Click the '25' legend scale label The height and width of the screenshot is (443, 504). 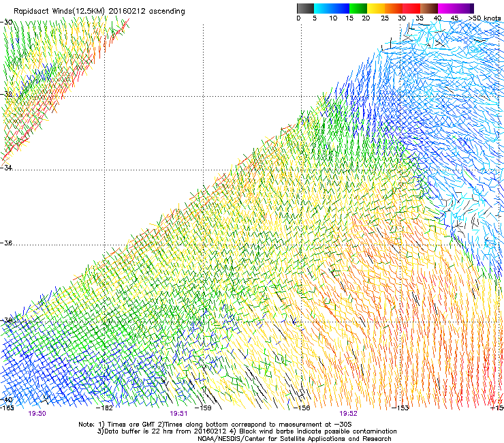pyautogui.click(x=385, y=18)
